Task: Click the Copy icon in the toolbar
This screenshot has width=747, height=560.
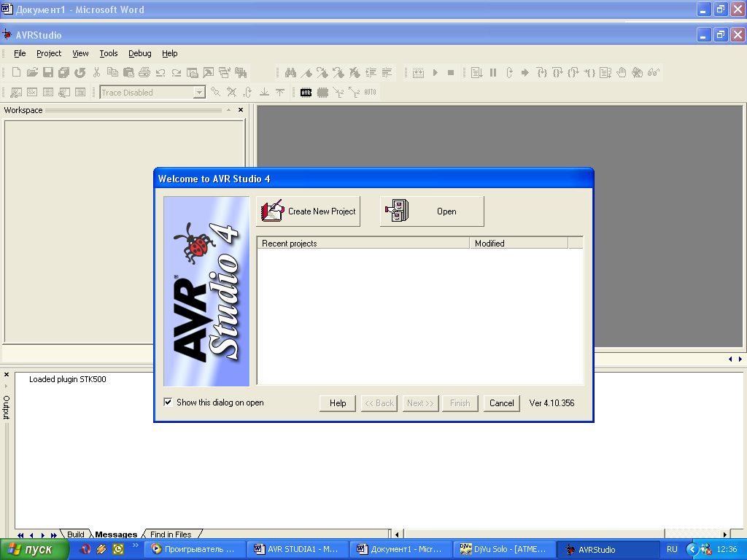Action: (112, 72)
